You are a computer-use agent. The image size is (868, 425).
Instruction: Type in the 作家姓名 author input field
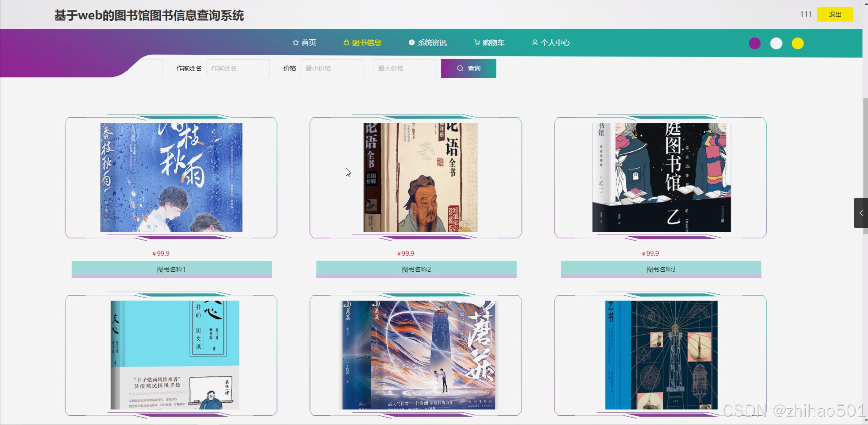pos(238,68)
